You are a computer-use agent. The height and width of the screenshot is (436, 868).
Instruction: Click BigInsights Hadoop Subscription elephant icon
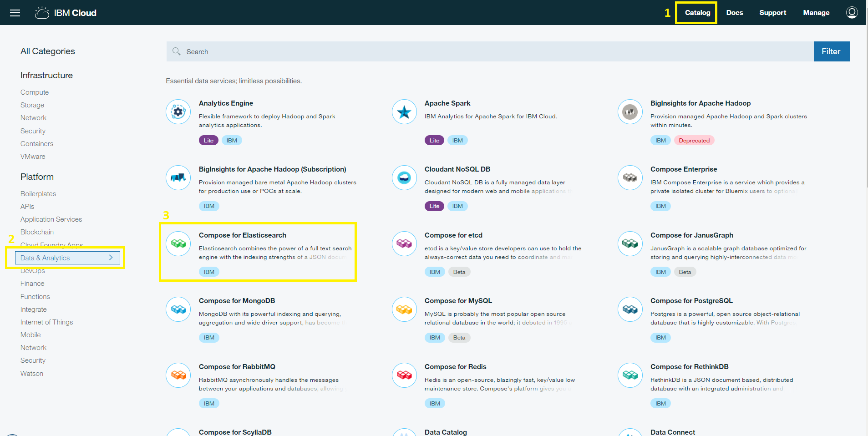point(178,178)
